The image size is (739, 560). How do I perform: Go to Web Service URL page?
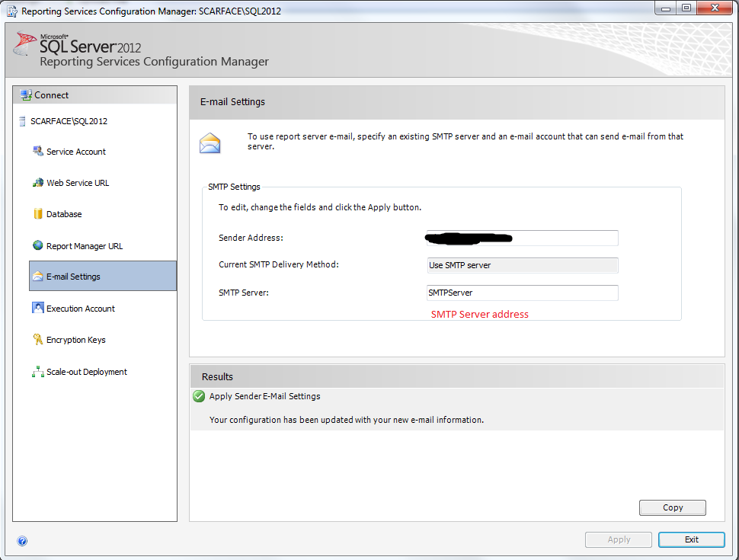(78, 183)
